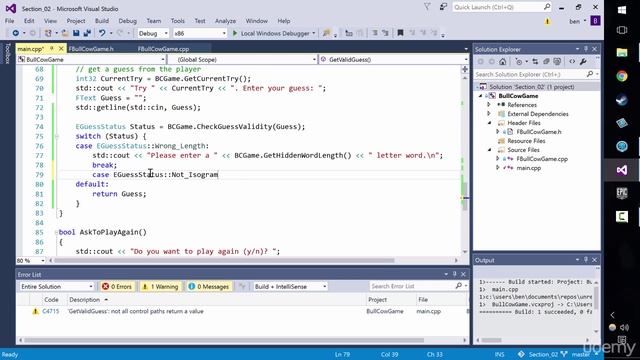
Task: Click the bookmark toolbar icon
Action: click(x=400, y=33)
